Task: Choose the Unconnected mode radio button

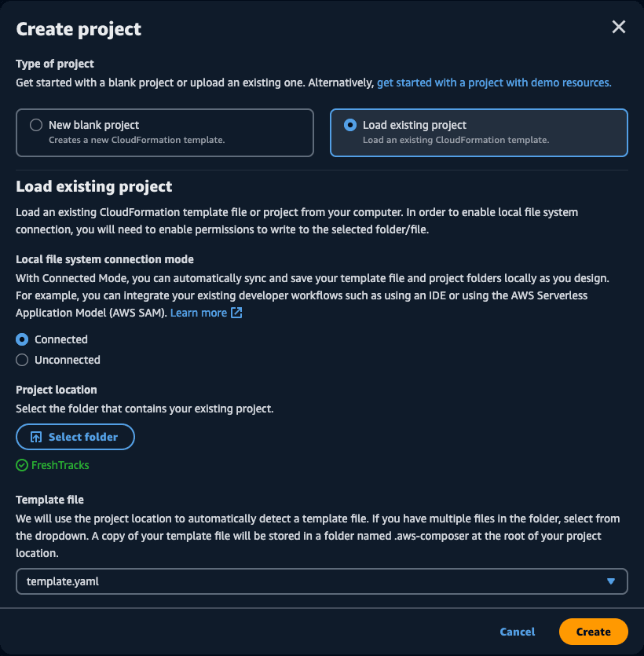Action: click(x=22, y=360)
